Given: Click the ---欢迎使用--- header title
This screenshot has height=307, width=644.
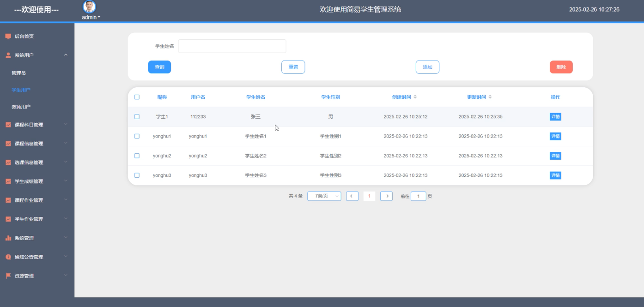Looking at the screenshot, I should pyautogui.click(x=36, y=10).
